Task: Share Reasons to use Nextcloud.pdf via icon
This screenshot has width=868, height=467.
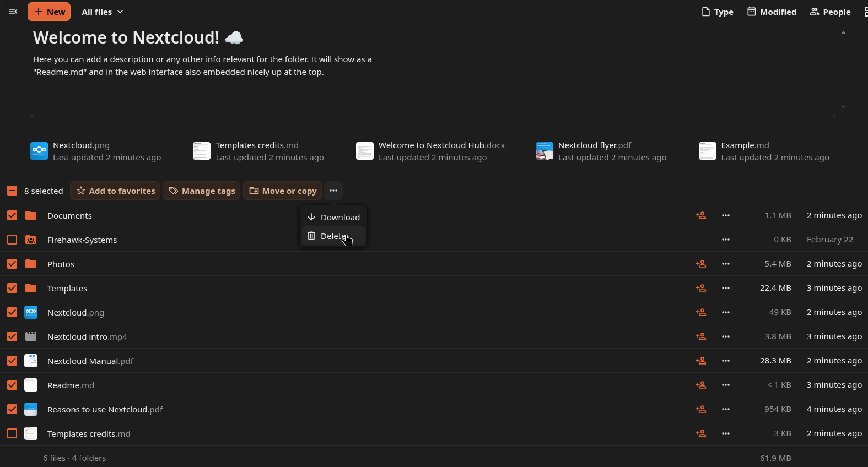Action: (701, 409)
